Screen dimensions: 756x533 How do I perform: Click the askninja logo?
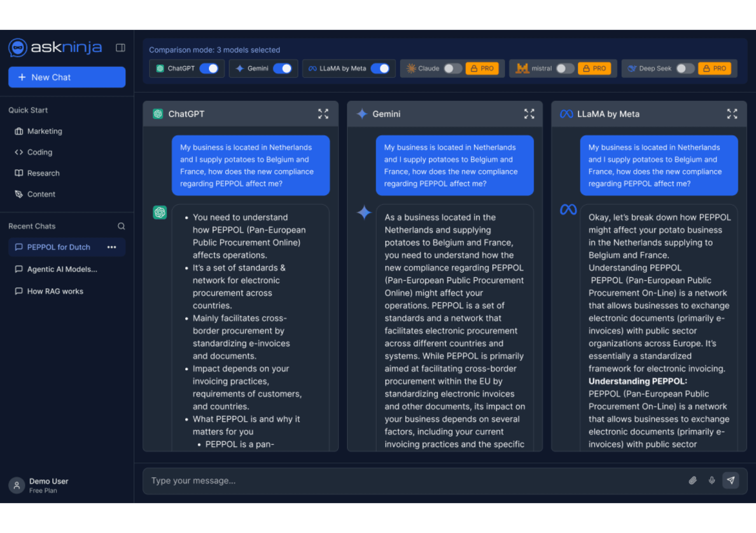(55, 47)
